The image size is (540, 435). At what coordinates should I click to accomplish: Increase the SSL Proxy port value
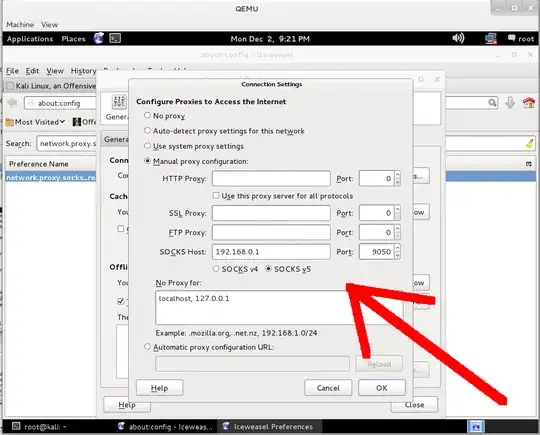click(398, 209)
